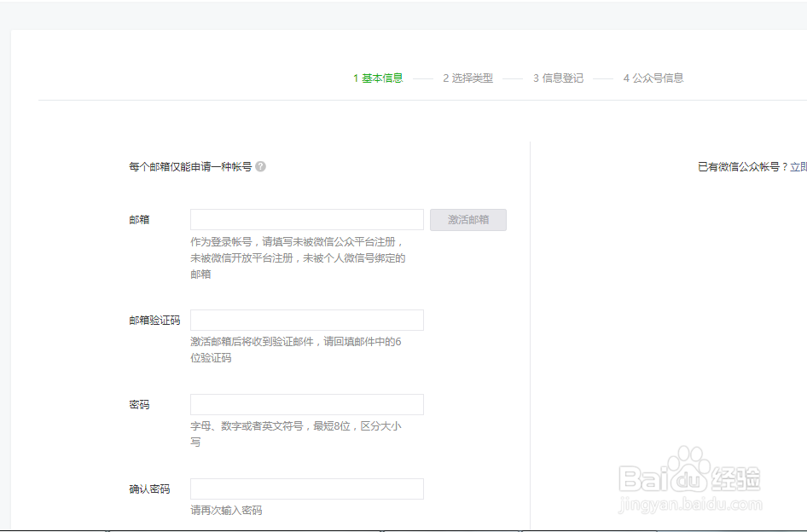Image resolution: width=807 pixels, height=532 pixels.
Task: Click the 确认密码 field label
Action: coord(149,489)
